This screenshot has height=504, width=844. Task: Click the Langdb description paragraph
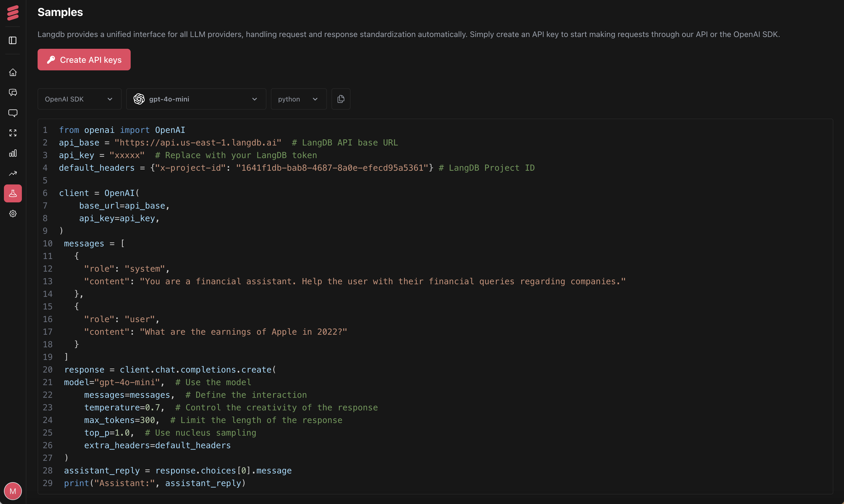pos(409,34)
